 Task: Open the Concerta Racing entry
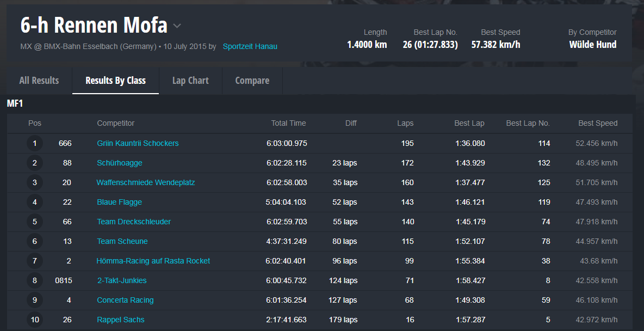(125, 300)
